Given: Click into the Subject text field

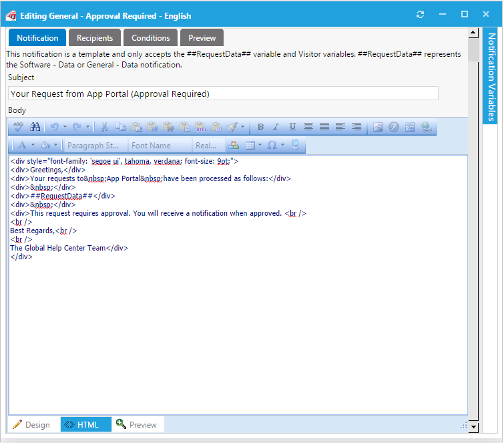Looking at the screenshot, I should click(x=223, y=94).
